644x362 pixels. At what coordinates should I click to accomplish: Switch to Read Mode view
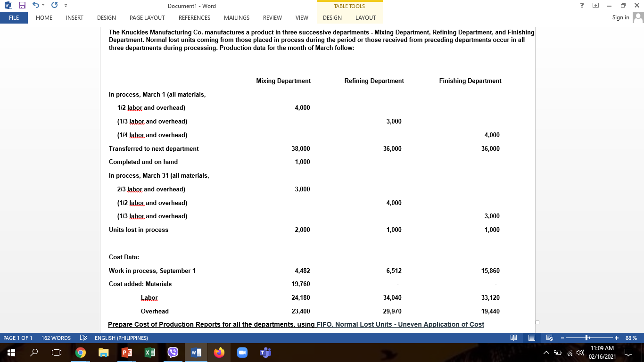513,337
